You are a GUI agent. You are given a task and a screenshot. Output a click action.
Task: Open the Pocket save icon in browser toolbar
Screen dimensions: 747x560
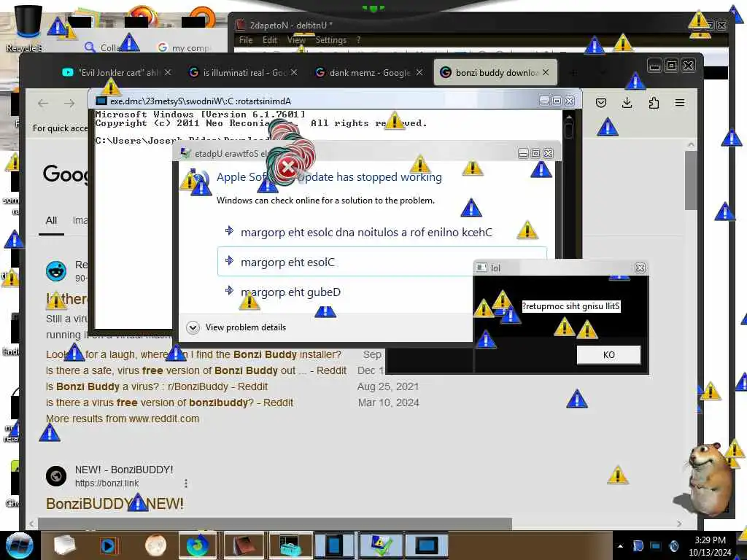(x=601, y=103)
